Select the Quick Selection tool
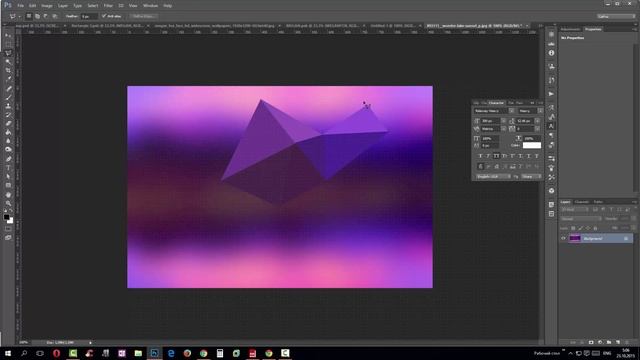Image resolution: width=640 pixels, height=360 pixels. pyautogui.click(x=8, y=62)
